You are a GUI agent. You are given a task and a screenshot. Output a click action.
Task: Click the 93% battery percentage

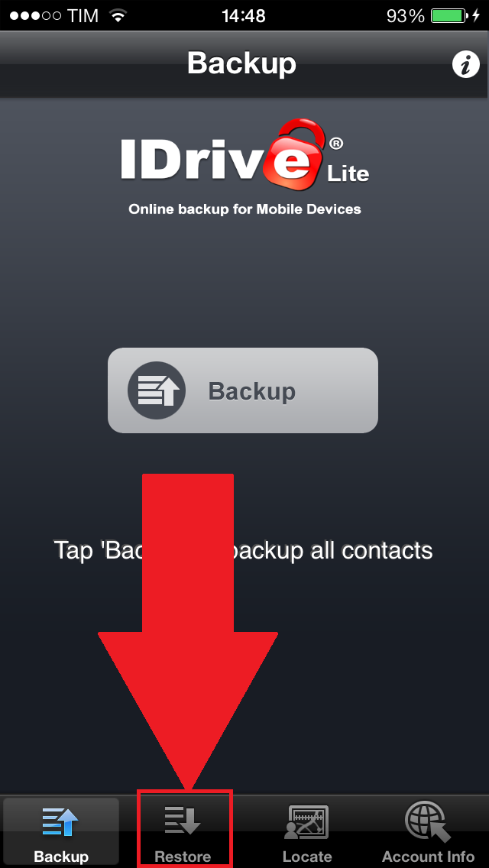click(406, 15)
